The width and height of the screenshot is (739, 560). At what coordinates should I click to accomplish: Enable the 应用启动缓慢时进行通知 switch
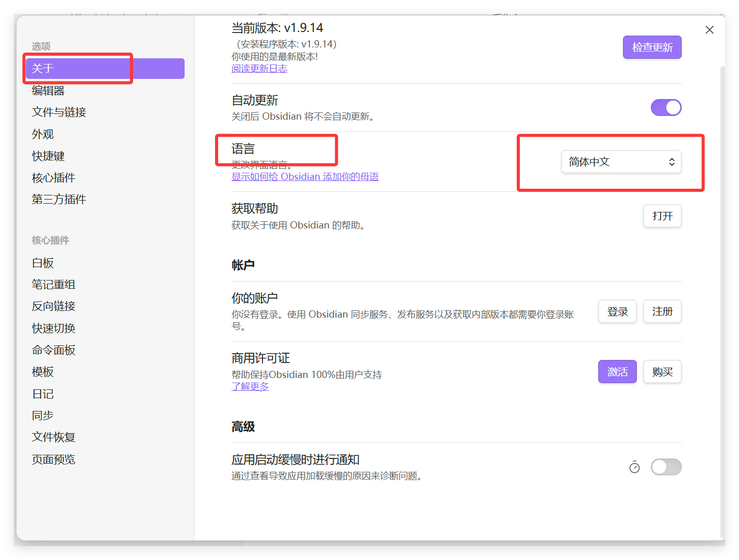(666, 467)
